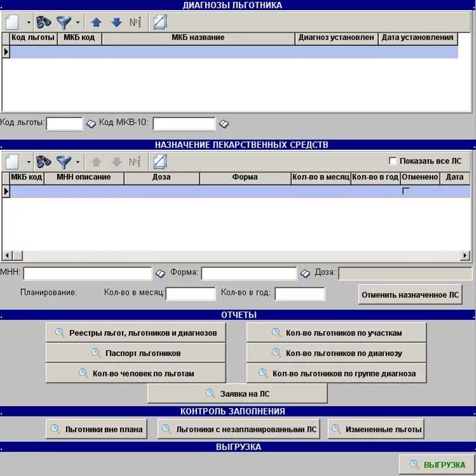Click medications grid scroll right arrow
The width and height of the screenshot is (476, 476).
click(465, 256)
